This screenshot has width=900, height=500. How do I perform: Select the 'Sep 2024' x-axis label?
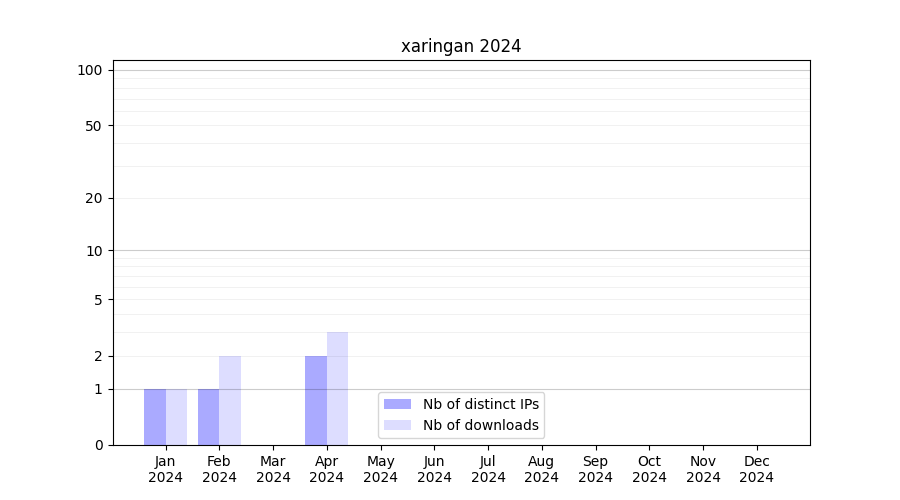pyautogui.click(x=595, y=469)
